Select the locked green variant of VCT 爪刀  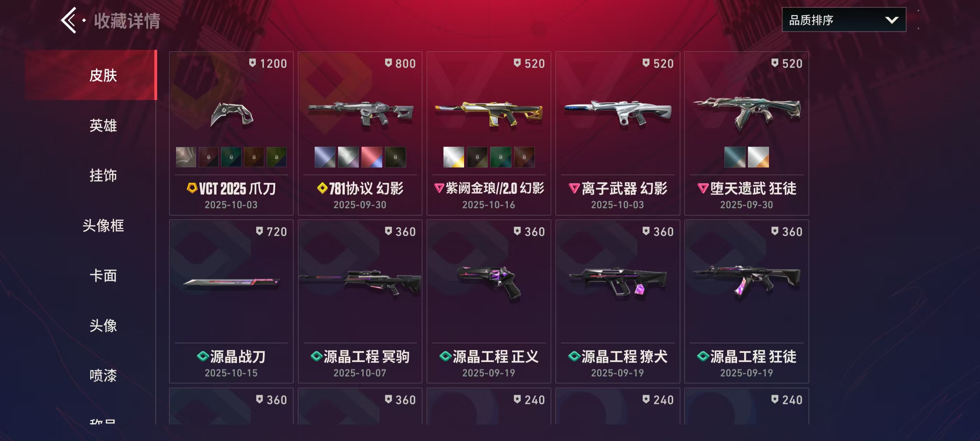coord(231,157)
